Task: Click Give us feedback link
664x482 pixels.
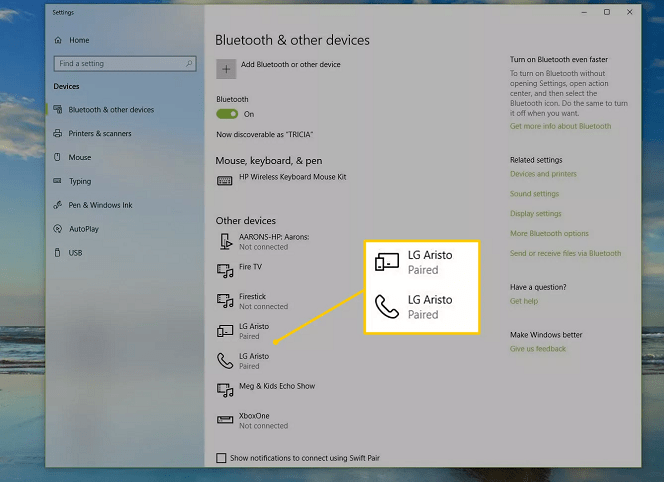Action: (x=538, y=349)
